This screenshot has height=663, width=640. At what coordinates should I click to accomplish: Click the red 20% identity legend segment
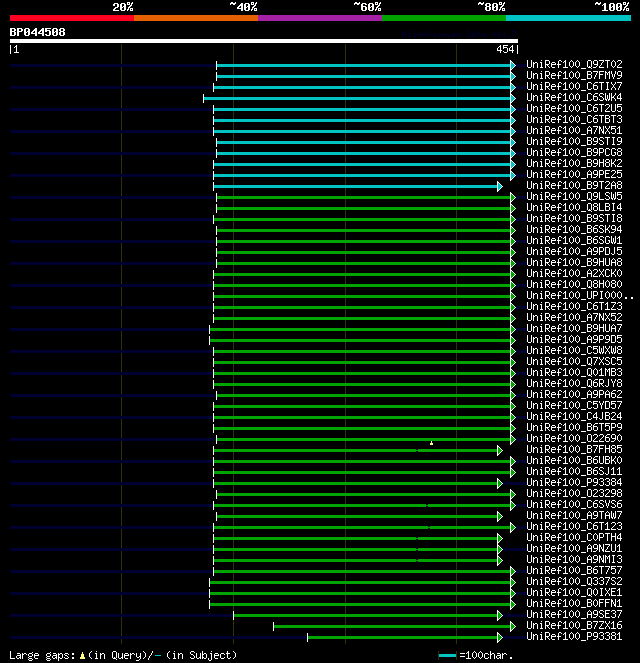[72, 18]
